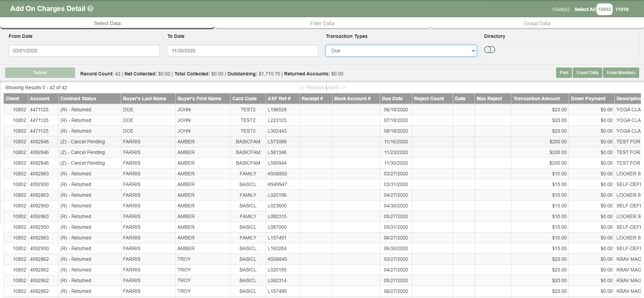This screenshot has width=644, height=298.
Task: Click ASF Ref L020196 cell
Action: tap(283, 195)
